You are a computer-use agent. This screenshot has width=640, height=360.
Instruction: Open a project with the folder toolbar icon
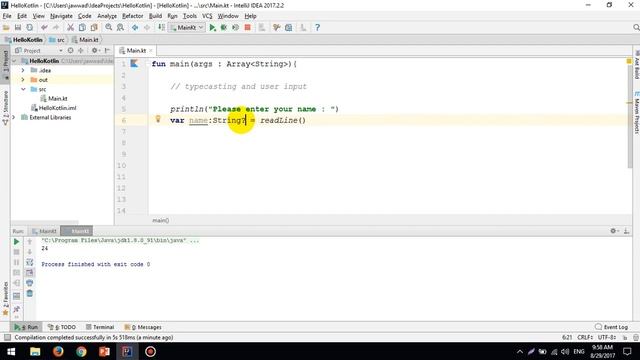point(6,27)
